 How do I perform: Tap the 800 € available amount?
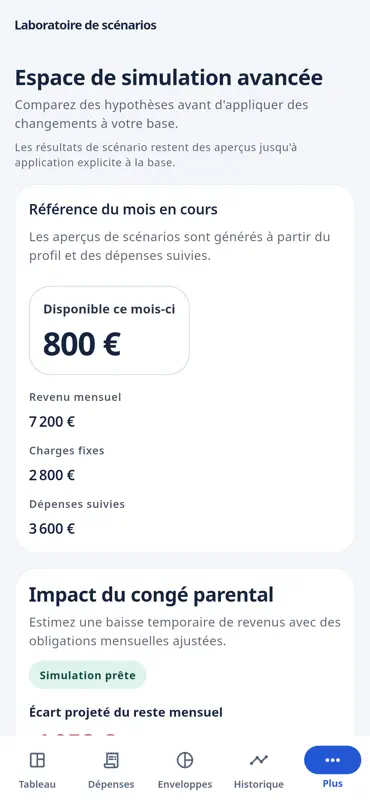coord(82,344)
